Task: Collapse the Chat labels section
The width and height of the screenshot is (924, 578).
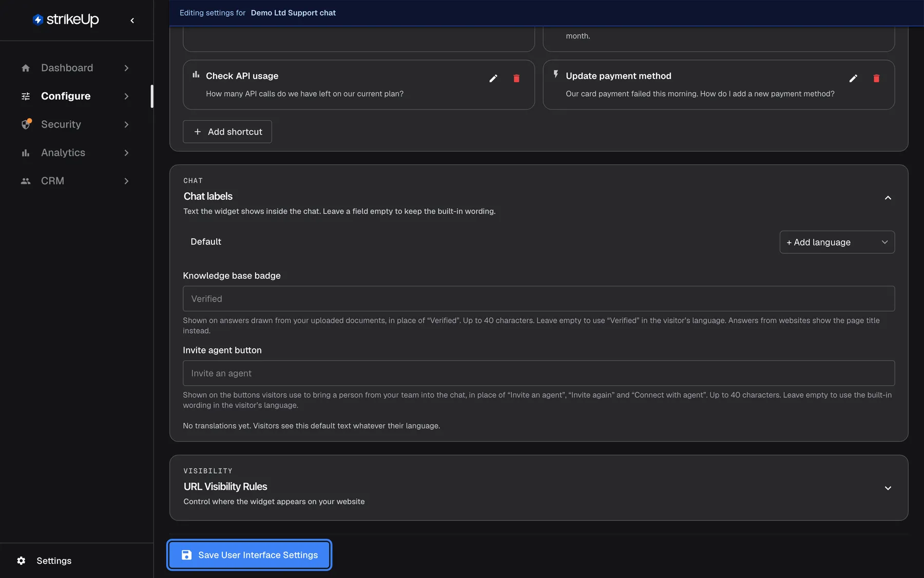Action: [888, 198]
